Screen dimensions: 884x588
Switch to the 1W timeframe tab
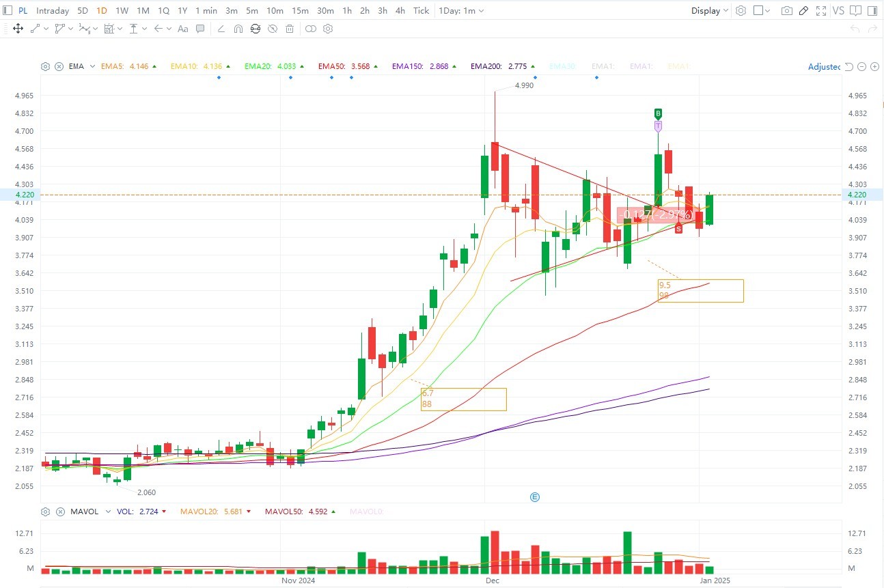point(122,10)
